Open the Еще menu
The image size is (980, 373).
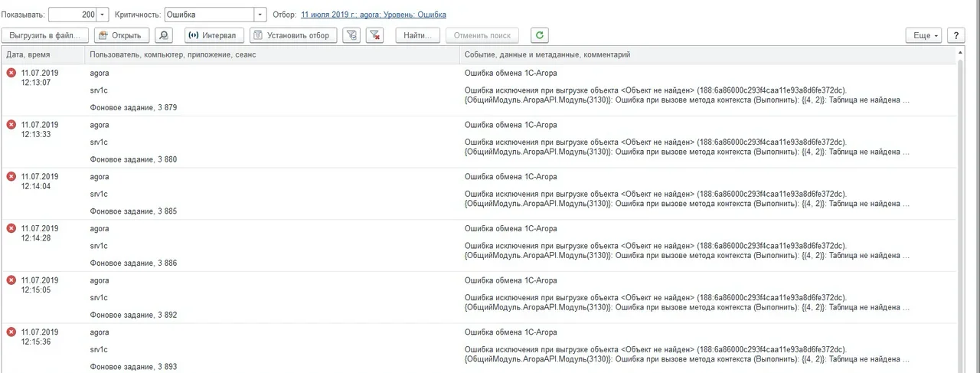[x=925, y=35]
